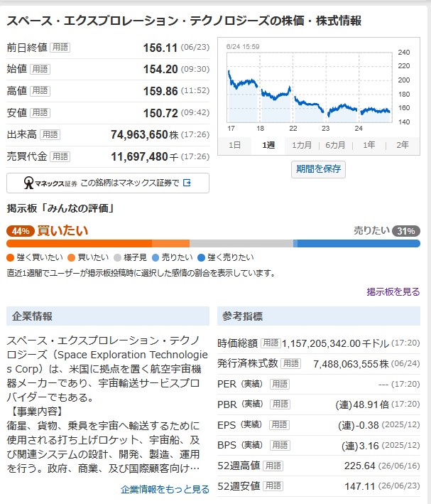Switch chart to 1日 period
Viewport: 431px width, 504px height.
point(234,145)
